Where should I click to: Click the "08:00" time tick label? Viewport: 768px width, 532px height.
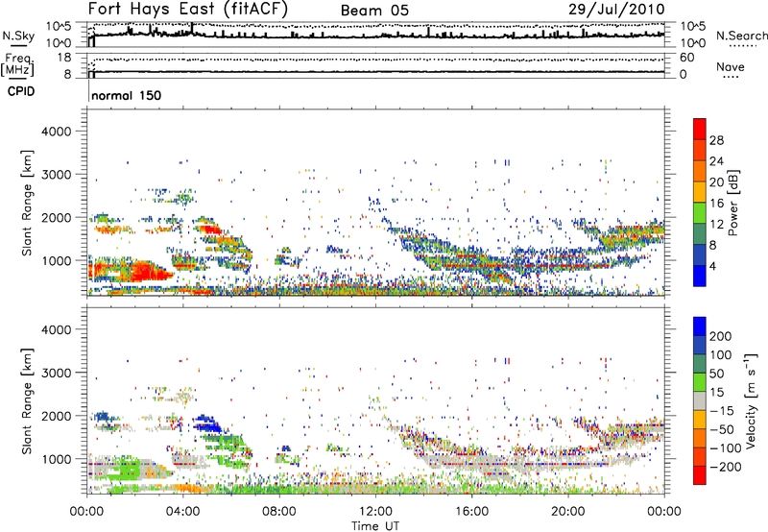279,512
